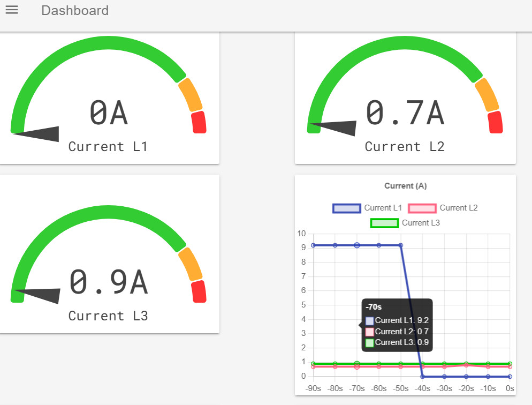Click the "Current (A)" chart title
The width and height of the screenshot is (532, 405).
coord(405,186)
